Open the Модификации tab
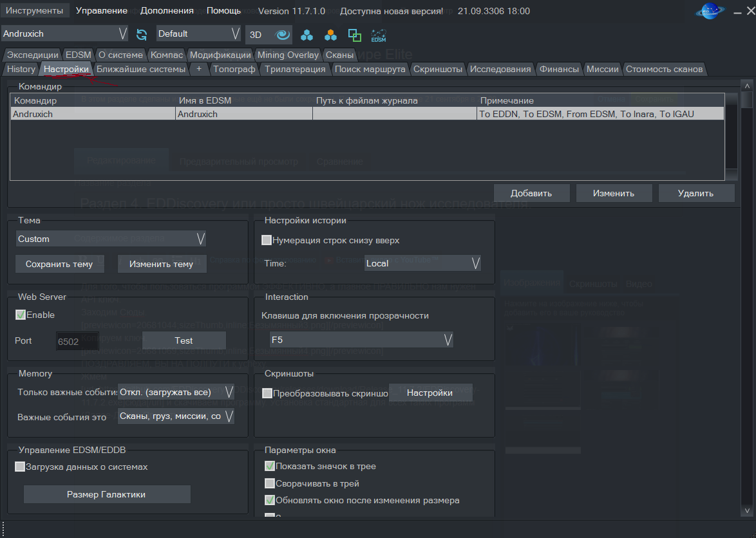756x538 pixels. (x=220, y=55)
